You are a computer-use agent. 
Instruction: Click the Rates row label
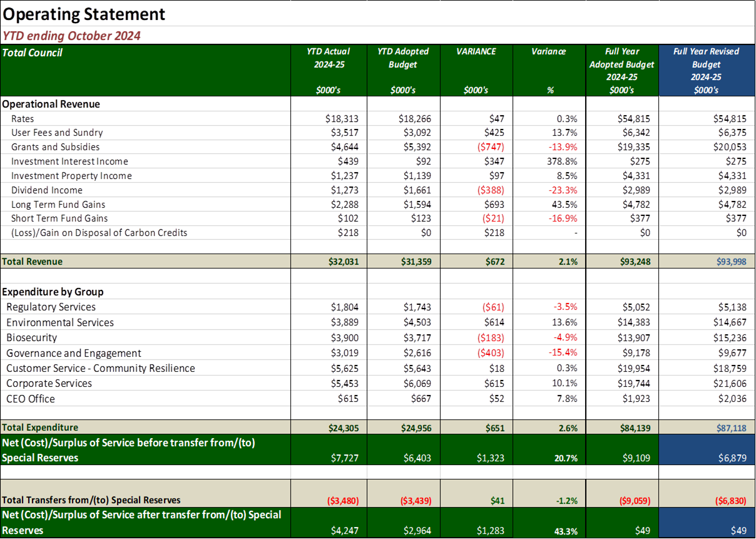(x=23, y=118)
